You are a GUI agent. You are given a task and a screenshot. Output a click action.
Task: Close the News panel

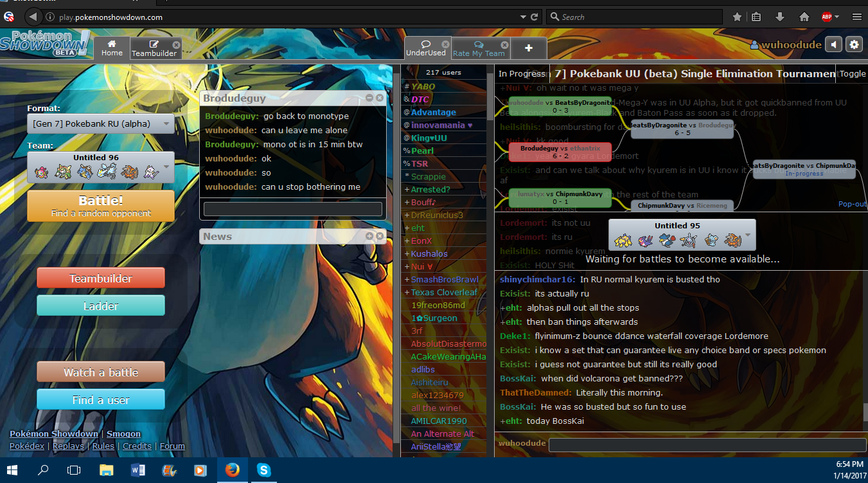[x=380, y=236]
